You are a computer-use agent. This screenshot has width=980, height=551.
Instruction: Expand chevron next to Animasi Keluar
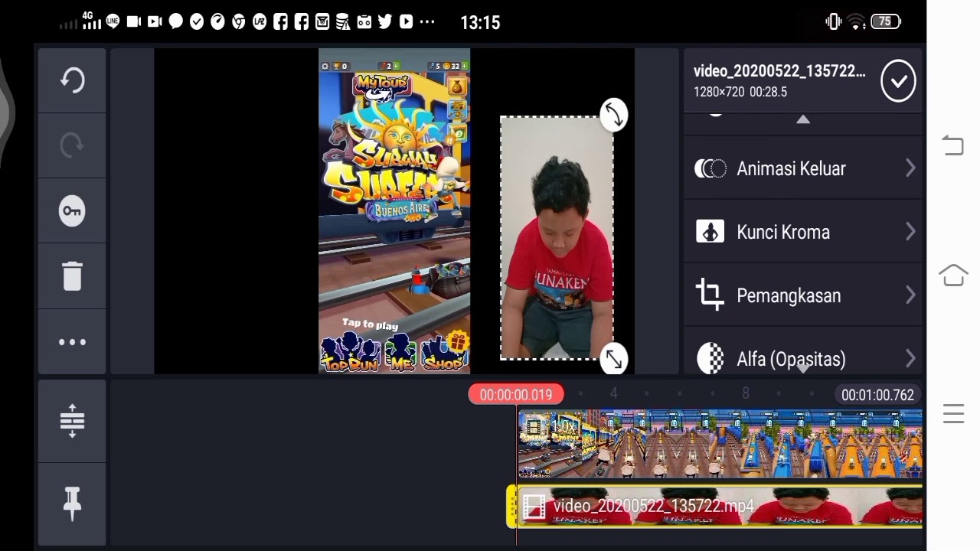(910, 168)
